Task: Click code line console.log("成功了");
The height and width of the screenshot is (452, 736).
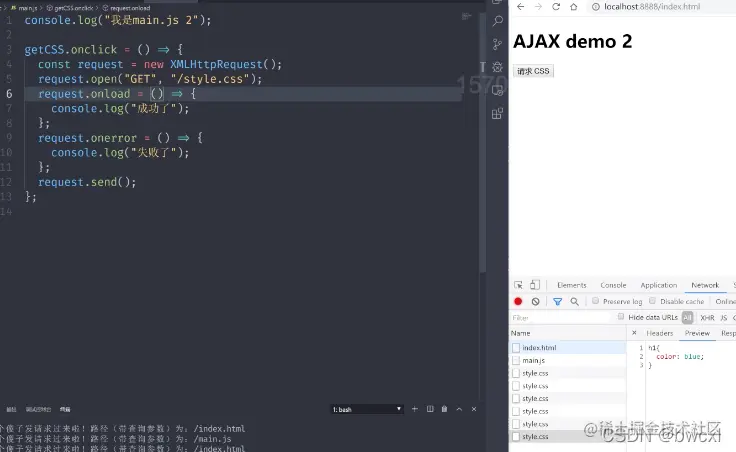Action: (120, 108)
